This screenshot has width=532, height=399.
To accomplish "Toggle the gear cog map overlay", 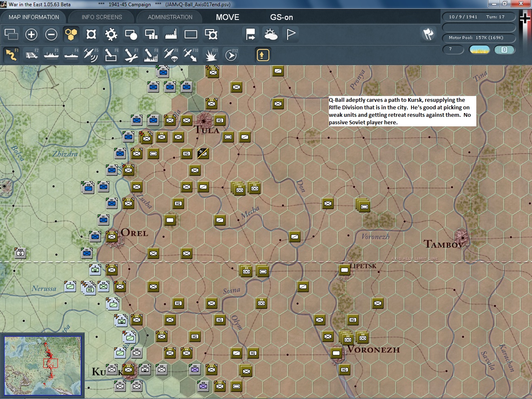I will (x=111, y=34).
